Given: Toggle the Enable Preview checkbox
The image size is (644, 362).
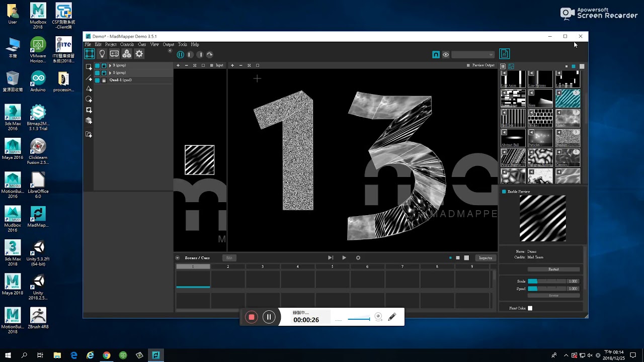Looking at the screenshot, I should pyautogui.click(x=504, y=192).
